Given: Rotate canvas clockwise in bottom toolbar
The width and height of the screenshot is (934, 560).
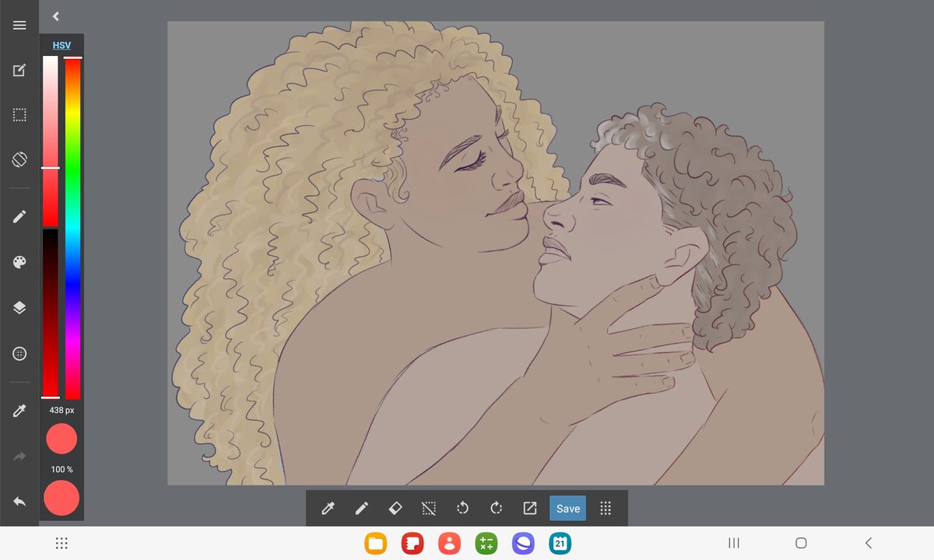Looking at the screenshot, I should [x=496, y=509].
